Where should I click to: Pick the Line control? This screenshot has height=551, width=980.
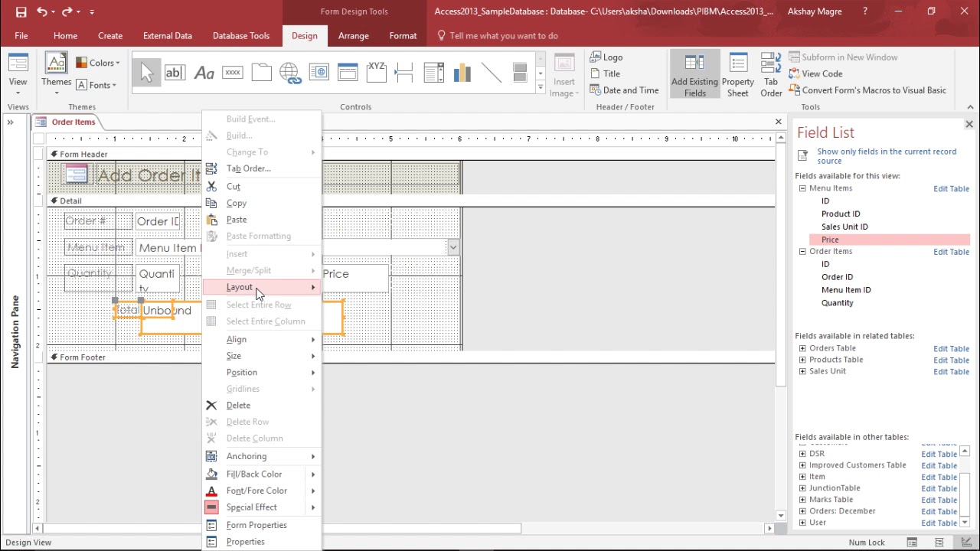[x=491, y=73]
